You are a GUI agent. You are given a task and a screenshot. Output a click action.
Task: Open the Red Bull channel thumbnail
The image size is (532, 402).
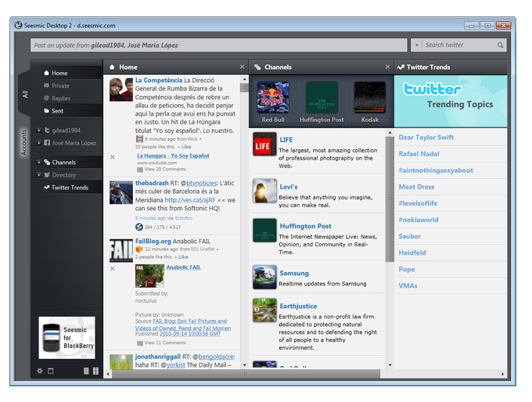click(273, 97)
